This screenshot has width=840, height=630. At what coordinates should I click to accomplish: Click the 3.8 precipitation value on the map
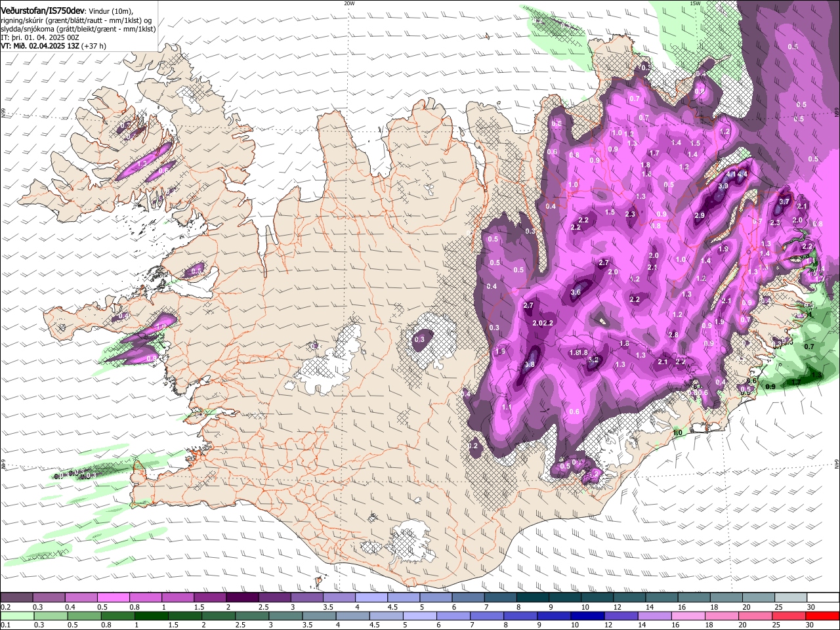click(x=530, y=364)
